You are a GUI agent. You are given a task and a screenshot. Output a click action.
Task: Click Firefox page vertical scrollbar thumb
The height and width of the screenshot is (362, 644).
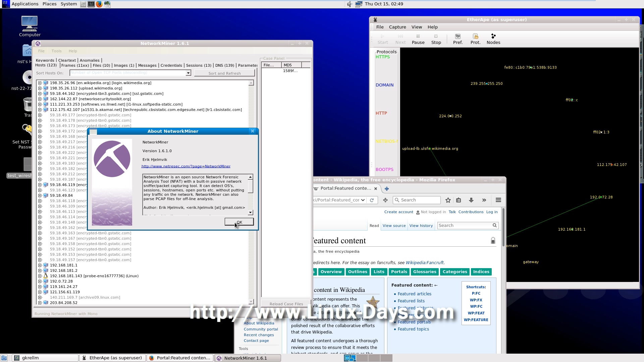coord(503,227)
